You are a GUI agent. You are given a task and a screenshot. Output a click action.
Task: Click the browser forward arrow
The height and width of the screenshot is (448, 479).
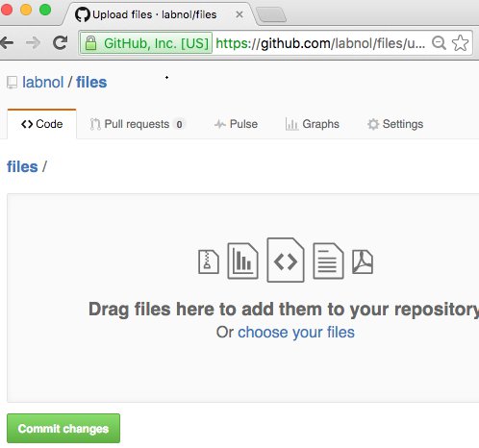point(33,42)
